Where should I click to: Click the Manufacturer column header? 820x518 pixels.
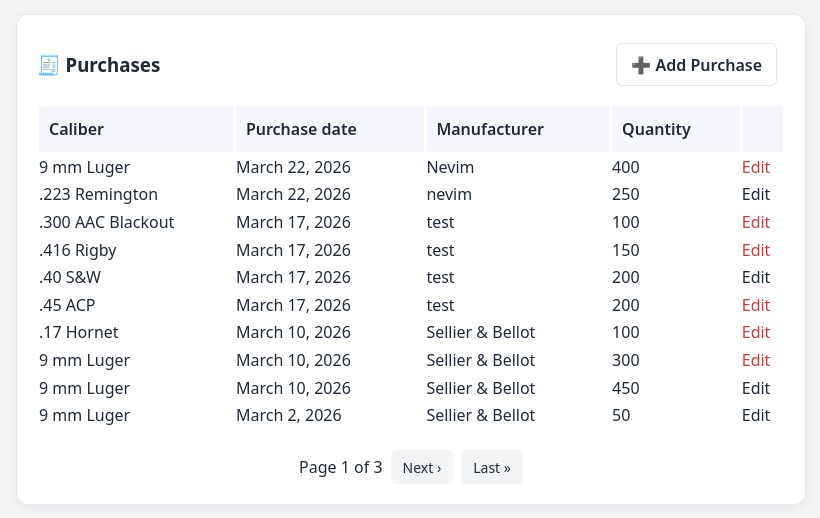pos(490,129)
